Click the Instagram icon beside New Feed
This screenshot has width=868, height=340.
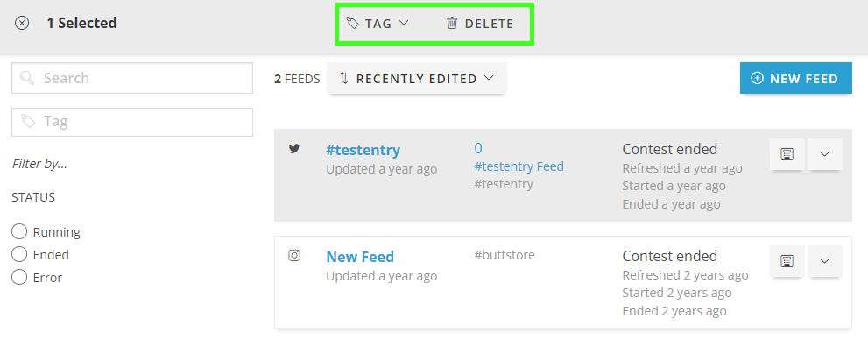click(x=294, y=255)
